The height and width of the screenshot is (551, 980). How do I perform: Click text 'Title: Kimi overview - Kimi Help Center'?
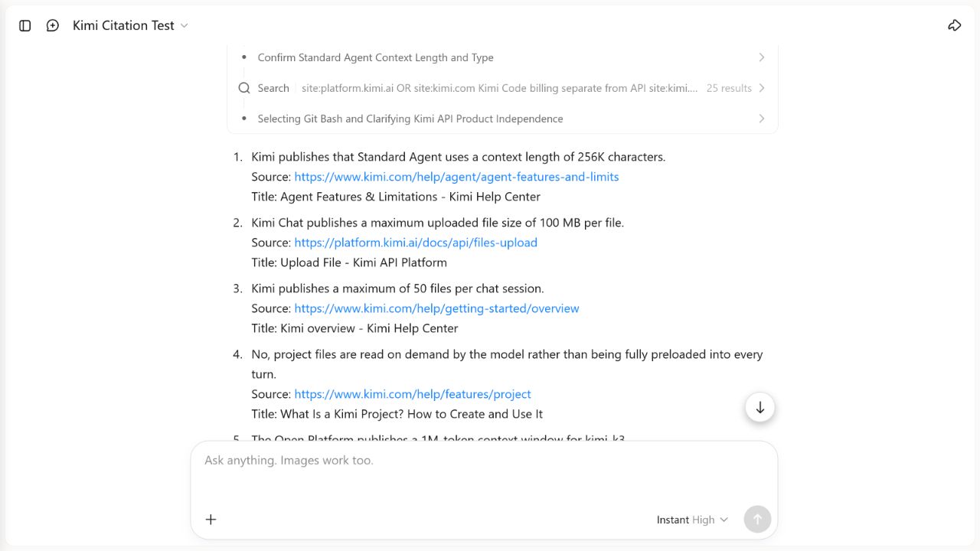pyautogui.click(x=354, y=328)
